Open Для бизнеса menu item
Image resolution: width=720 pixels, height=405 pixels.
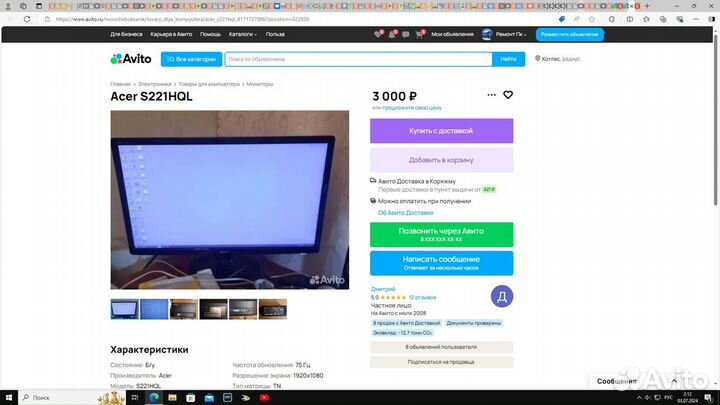pyautogui.click(x=126, y=34)
